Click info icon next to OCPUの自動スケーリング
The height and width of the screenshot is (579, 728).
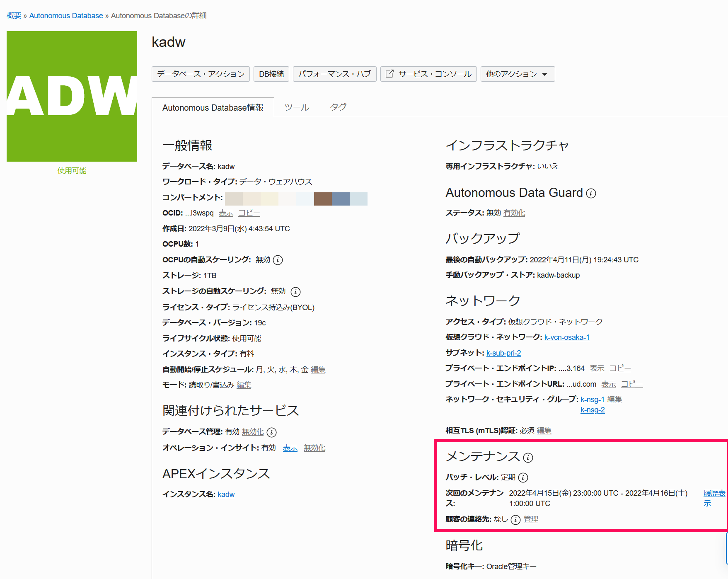point(278,260)
